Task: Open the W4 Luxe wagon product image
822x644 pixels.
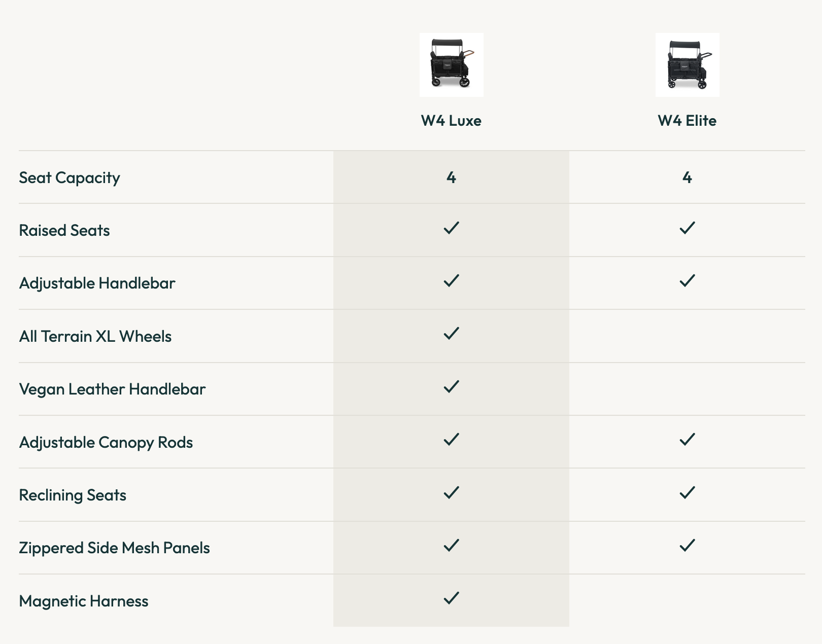Action: 451,65
